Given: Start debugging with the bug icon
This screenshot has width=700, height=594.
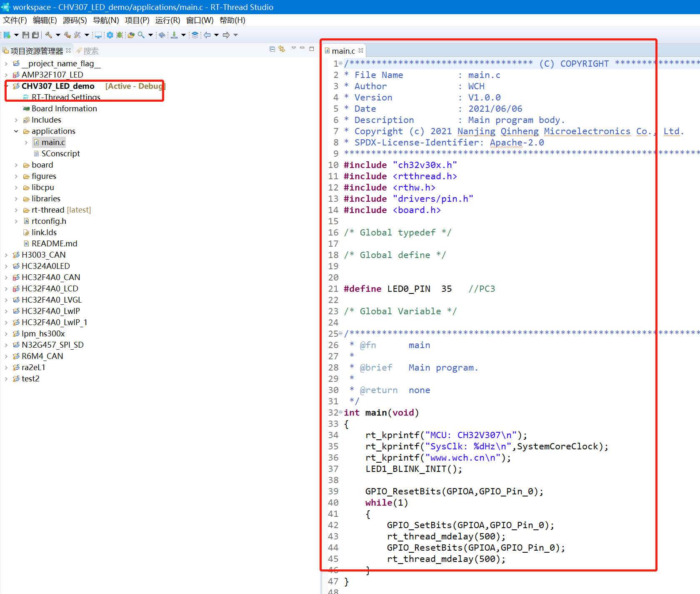Looking at the screenshot, I should tap(120, 35).
